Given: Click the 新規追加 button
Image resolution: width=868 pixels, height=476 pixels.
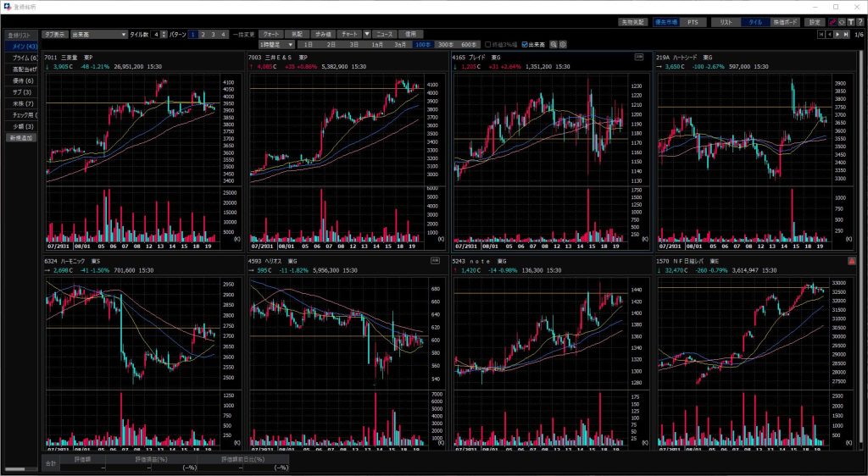Looking at the screenshot, I should pyautogui.click(x=20, y=137).
